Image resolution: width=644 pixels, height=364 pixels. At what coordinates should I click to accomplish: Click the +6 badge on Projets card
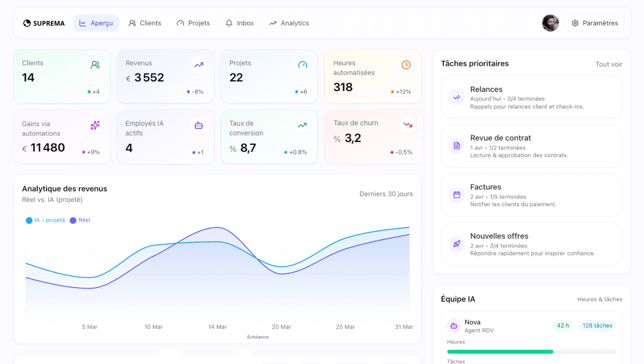pyautogui.click(x=301, y=92)
